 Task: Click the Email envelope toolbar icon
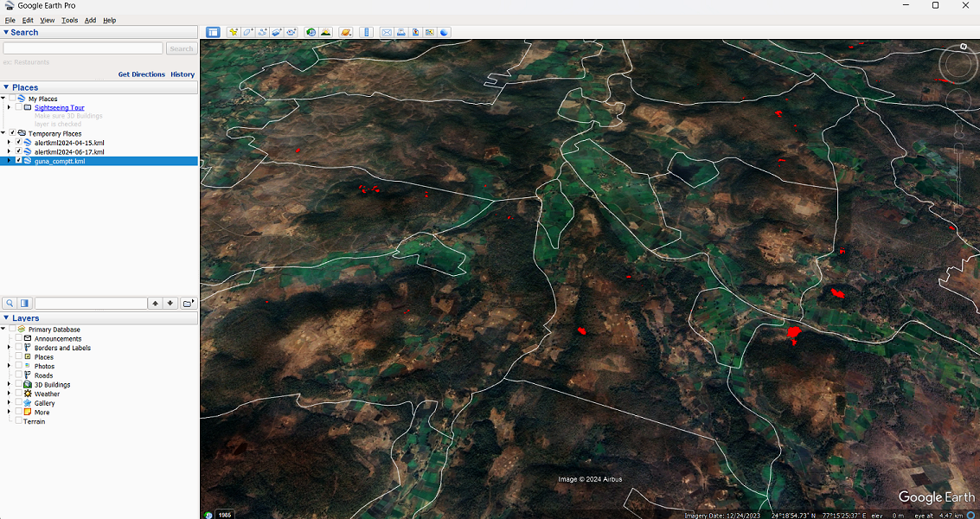[x=387, y=32]
